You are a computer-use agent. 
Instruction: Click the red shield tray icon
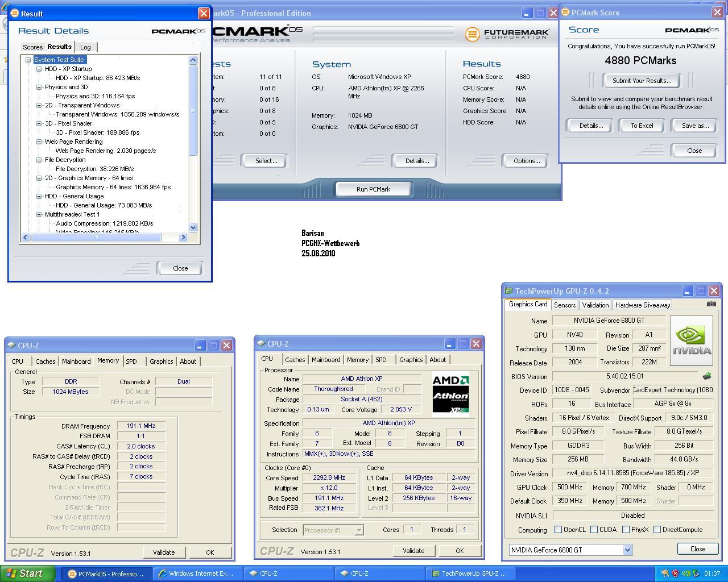(675, 573)
